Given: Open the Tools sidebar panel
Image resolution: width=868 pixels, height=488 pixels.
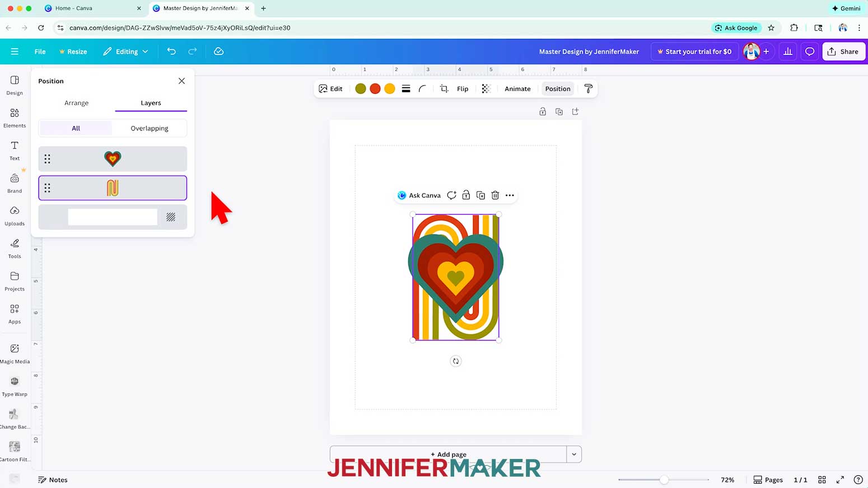Looking at the screenshot, I should click(x=15, y=248).
